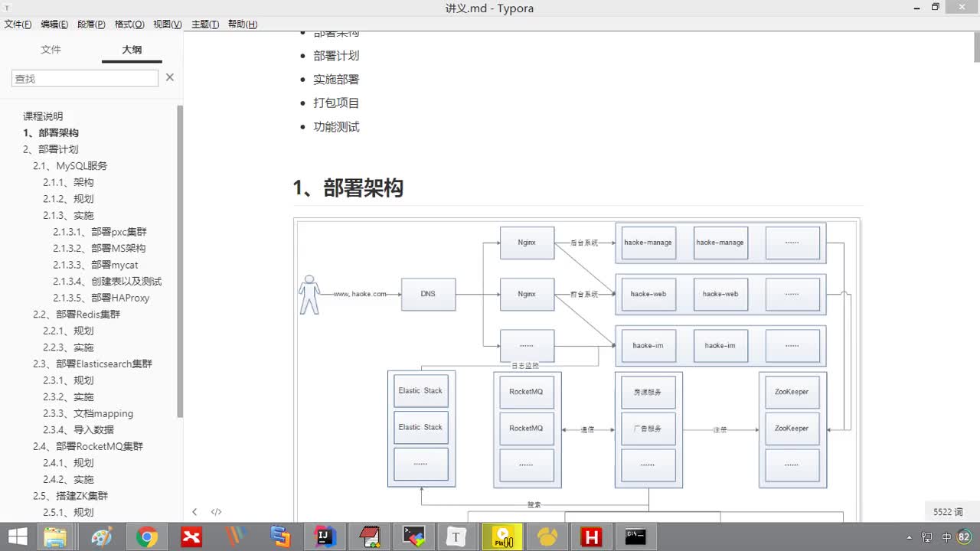
Task: Clear the outline search box with X
Action: coord(170,77)
